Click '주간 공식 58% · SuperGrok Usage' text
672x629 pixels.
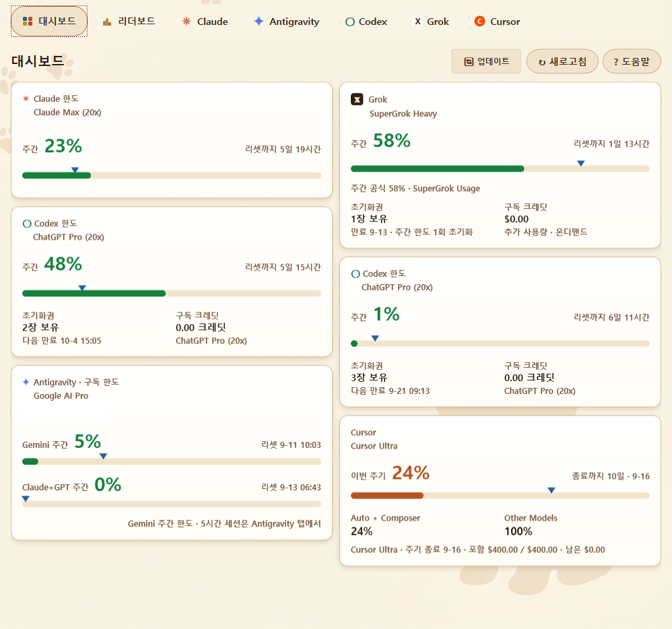415,188
